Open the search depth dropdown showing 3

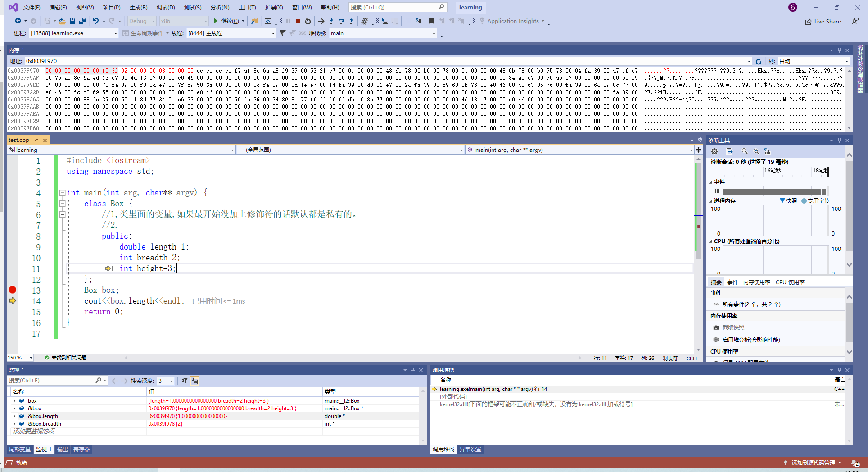pyautogui.click(x=166, y=381)
